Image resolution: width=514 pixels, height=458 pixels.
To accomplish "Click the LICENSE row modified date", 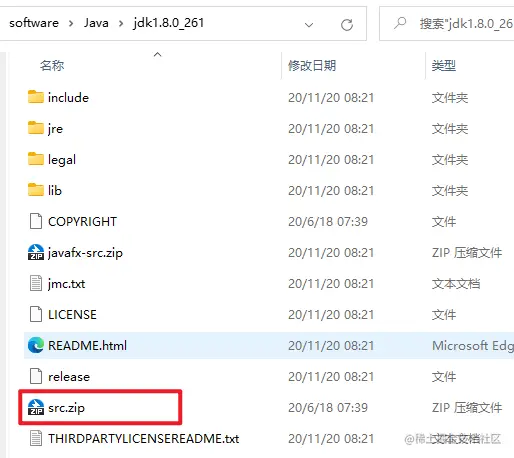I will [331, 315].
